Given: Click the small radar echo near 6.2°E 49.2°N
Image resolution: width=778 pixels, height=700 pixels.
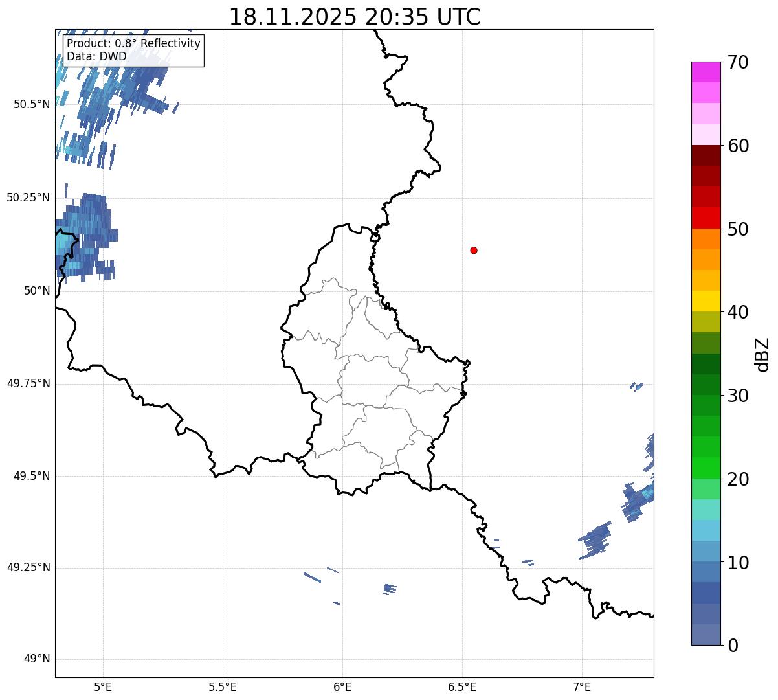Looking at the screenshot, I should pyautogui.click(x=390, y=589).
